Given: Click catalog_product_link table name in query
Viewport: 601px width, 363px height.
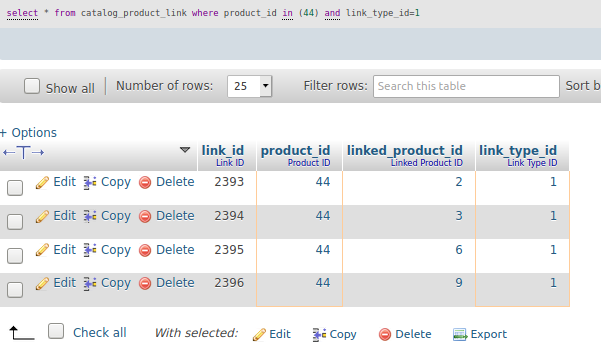Looking at the screenshot, I should (x=134, y=13).
